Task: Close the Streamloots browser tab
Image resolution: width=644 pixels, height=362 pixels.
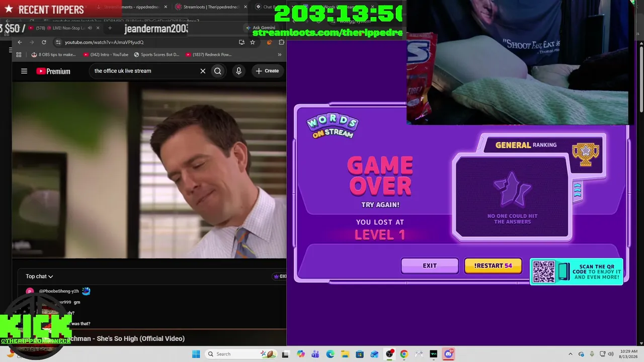Action: (x=246, y=7)
